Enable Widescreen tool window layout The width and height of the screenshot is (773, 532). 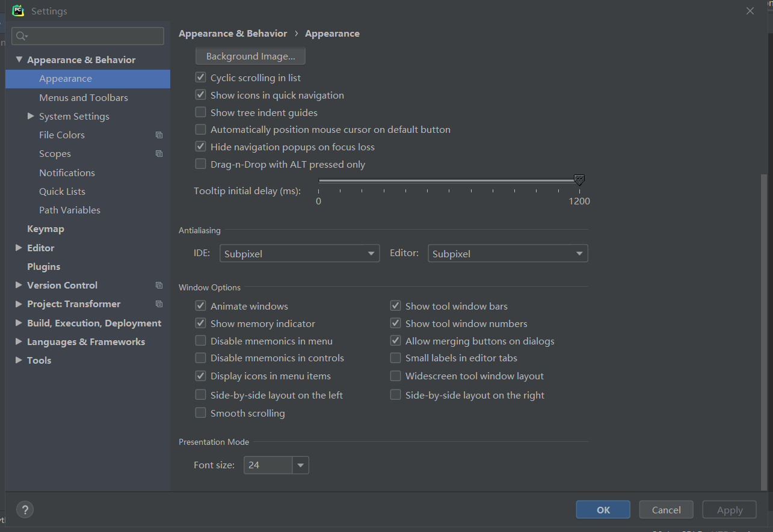tap(395, 376)
